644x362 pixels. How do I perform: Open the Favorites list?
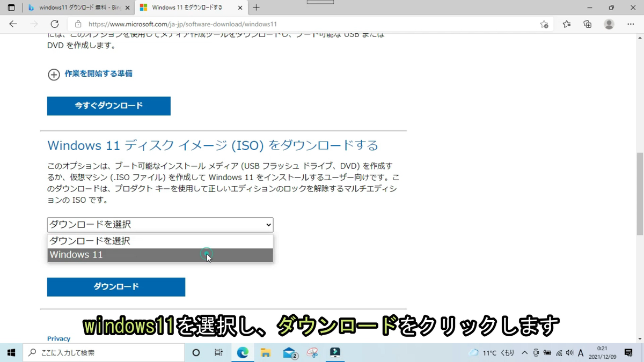567,24
